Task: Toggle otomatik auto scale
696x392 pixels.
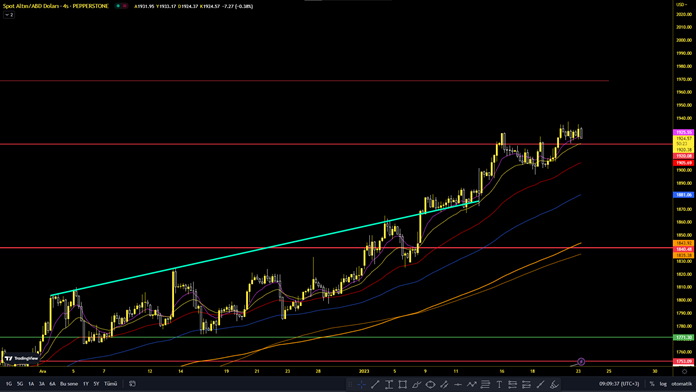Action: [x=681, y=384]
